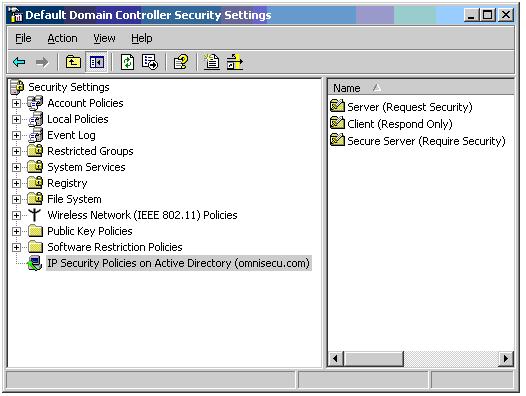
Task: Click Manage IP filter lists toolbar icon
Action: tap(234, 62)
